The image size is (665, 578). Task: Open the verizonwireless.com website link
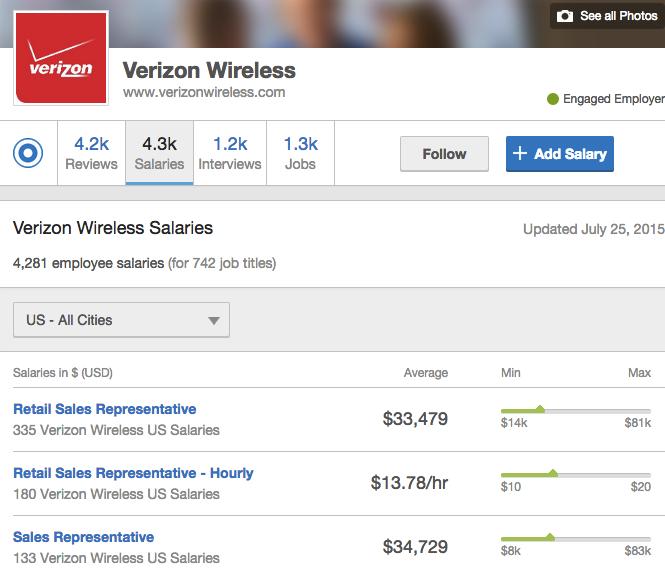coord(204,92)
